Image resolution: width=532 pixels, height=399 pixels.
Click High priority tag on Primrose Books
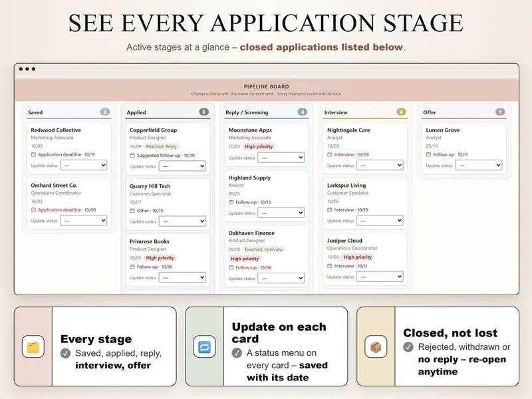coord(160,258)
